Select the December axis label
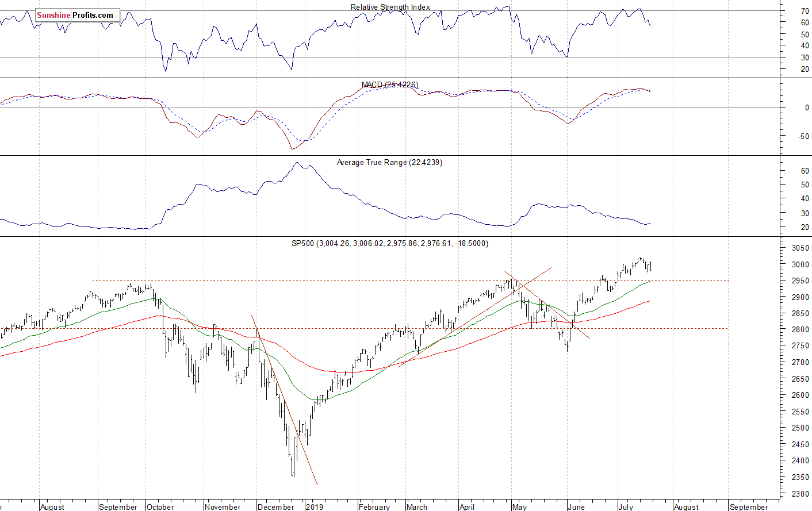This screenshot has height=511, width=812. 276,507
